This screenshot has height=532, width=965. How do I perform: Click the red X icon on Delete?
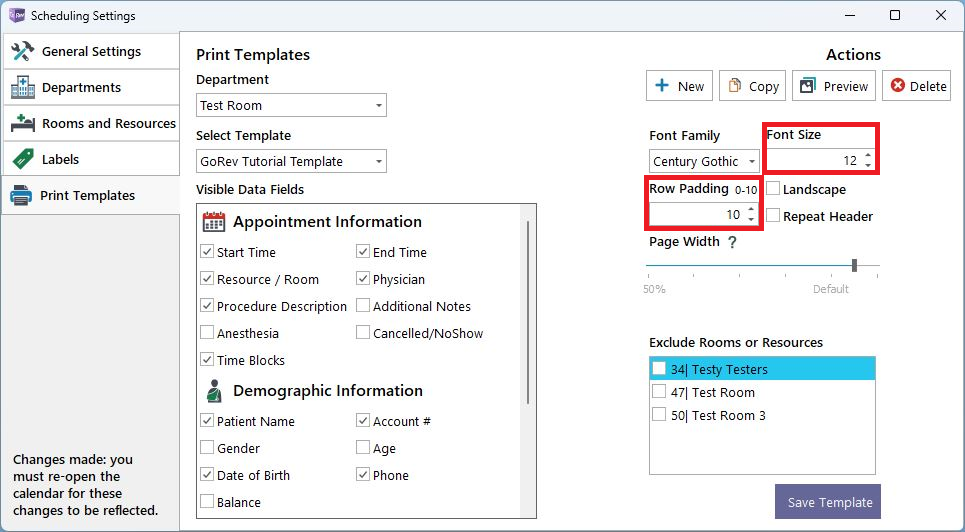pos(898,86)
